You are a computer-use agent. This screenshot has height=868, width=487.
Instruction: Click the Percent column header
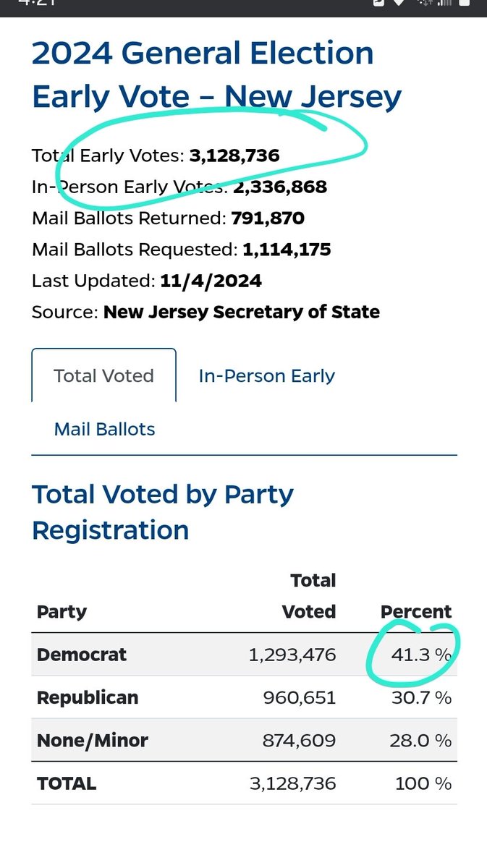click(416, 612)
